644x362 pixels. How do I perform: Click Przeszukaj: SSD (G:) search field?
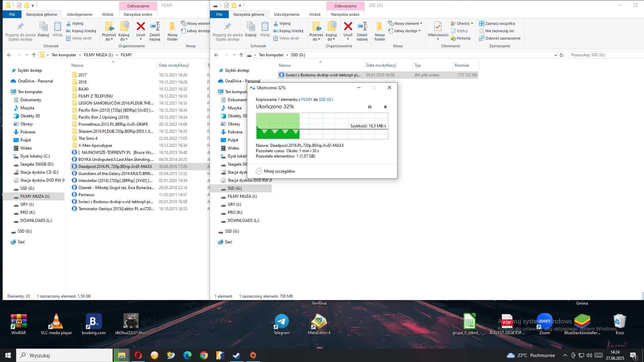point(606,55)
